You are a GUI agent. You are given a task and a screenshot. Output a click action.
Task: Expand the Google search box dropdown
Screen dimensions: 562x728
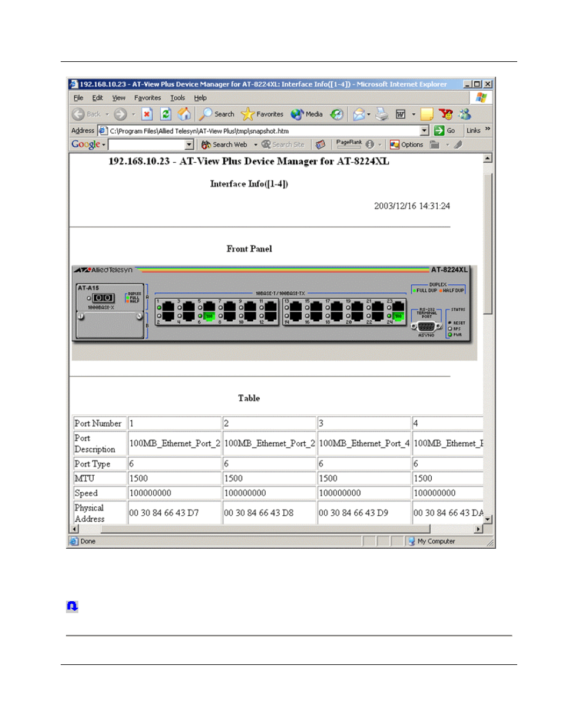tap(189, 144)
